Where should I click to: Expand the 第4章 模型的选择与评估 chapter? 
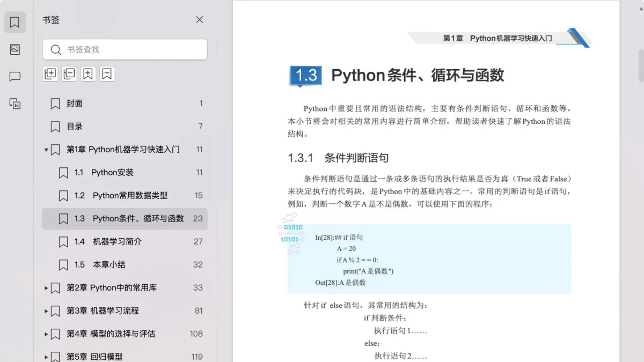pos(46,334)
